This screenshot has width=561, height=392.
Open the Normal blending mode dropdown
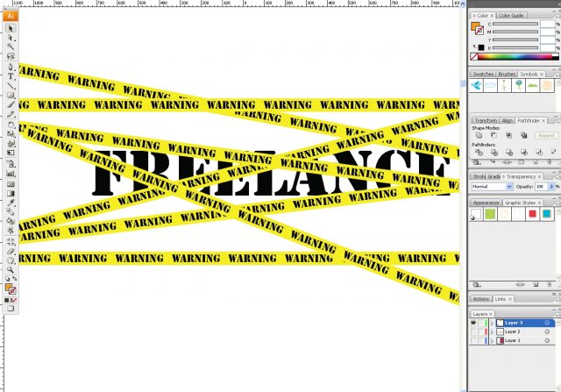point(509,187)
